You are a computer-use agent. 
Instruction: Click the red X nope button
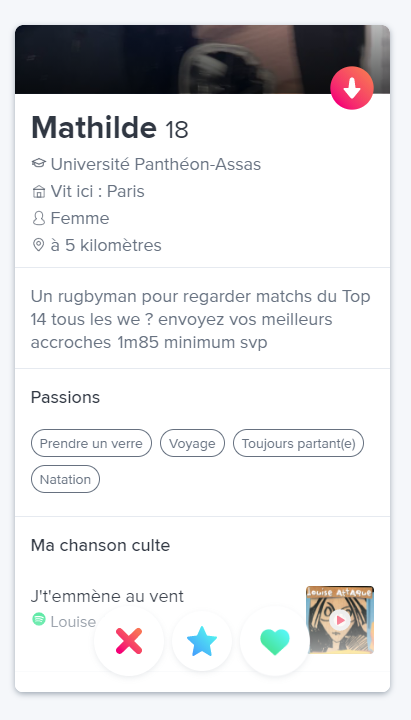(x=129, y=641)
